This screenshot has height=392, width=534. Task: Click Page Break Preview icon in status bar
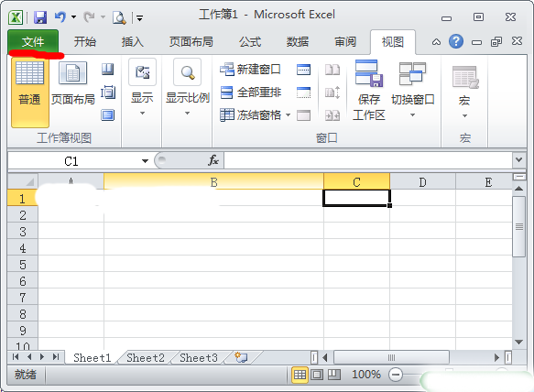click(x=334, y=375)
